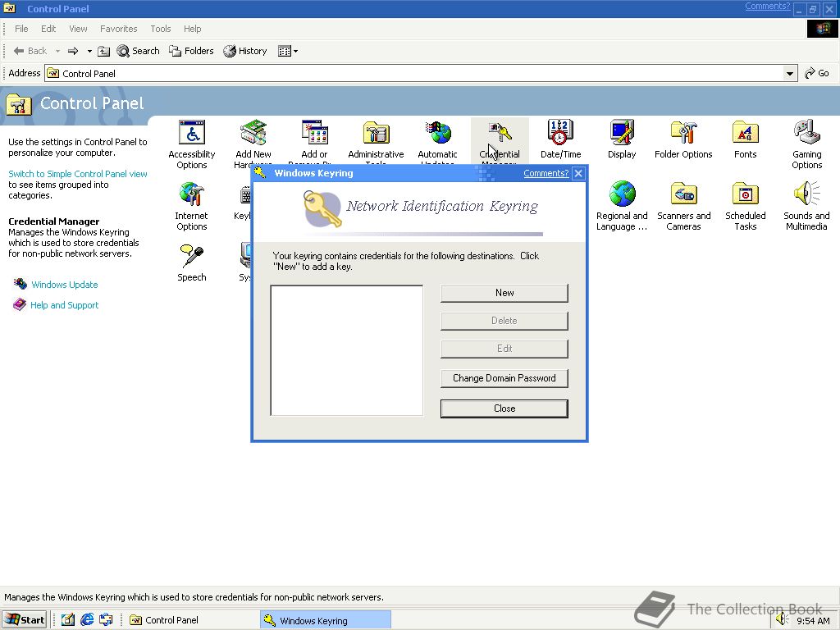
Task: Open History toolbar button
Action: coord(245,51)
